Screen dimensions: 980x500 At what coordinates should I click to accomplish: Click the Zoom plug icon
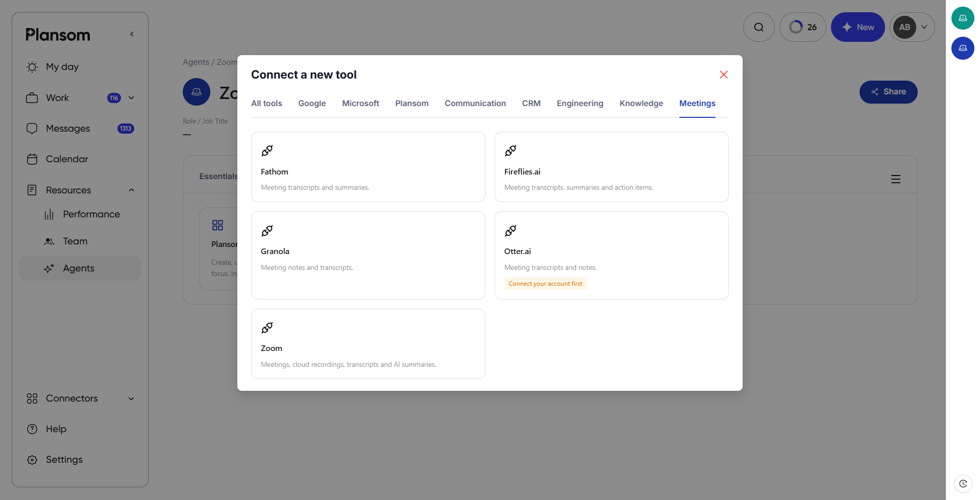click(x=267, y=328)
